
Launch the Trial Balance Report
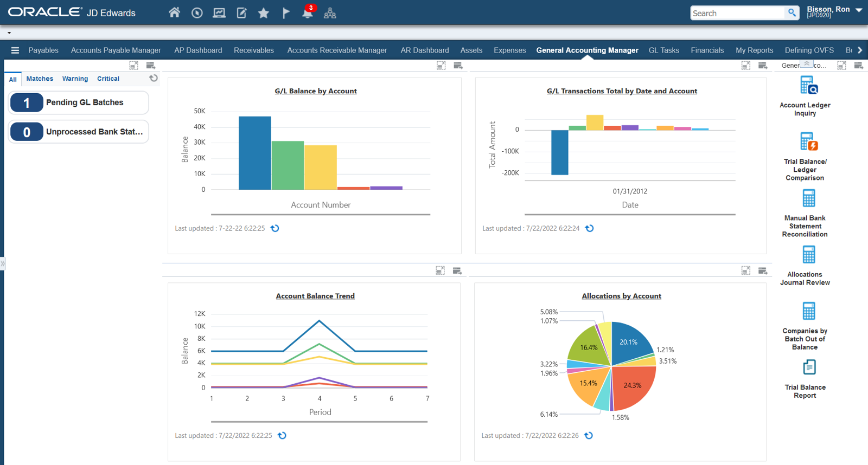click(x=808, y=368)
